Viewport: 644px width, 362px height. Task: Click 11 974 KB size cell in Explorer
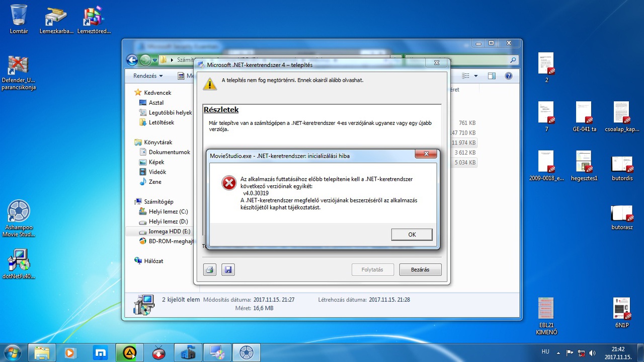(x=463, y=142)
